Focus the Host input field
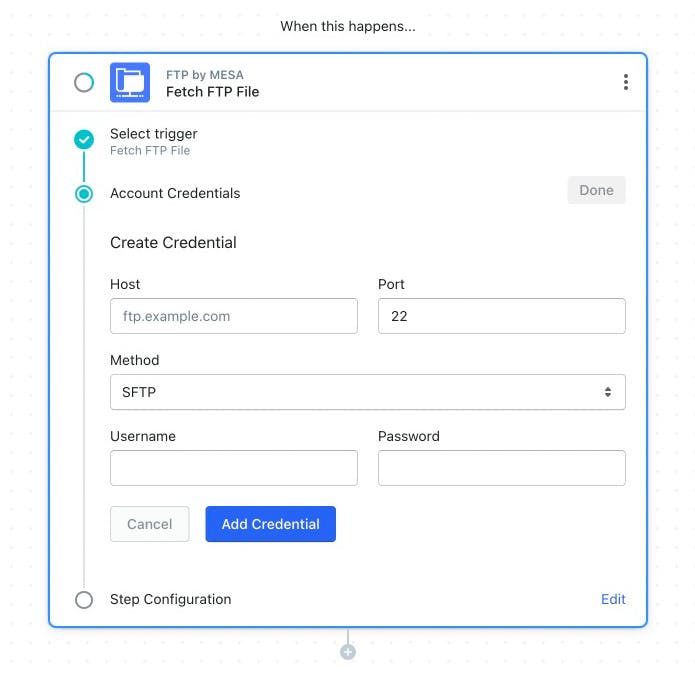695x676 pixels. point(234,316)
